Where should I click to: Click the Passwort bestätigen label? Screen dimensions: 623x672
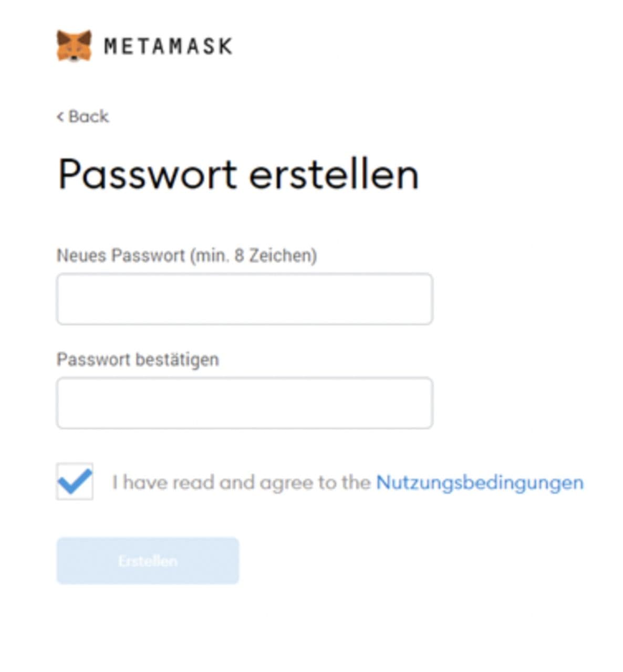pyautogui.click(x=138, y=360)
